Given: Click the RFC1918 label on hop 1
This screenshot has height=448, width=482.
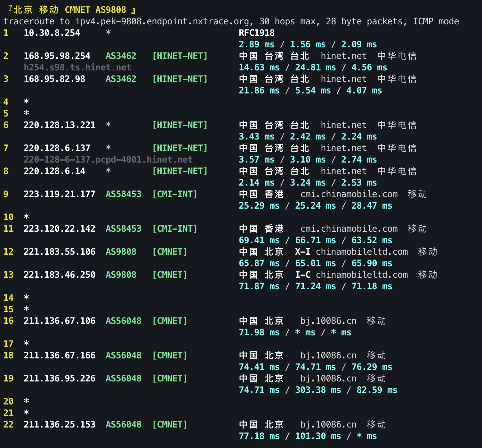Looking at the screenshot, I should click(257, 33).
